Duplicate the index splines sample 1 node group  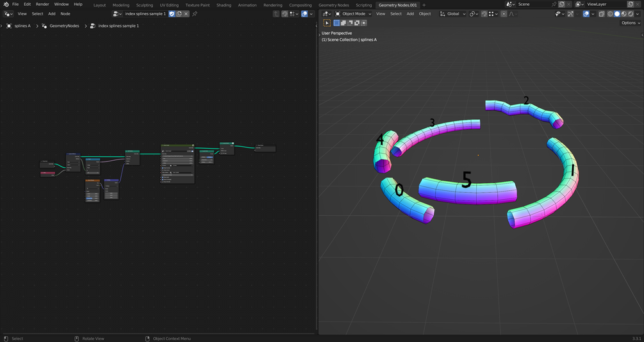179,14
